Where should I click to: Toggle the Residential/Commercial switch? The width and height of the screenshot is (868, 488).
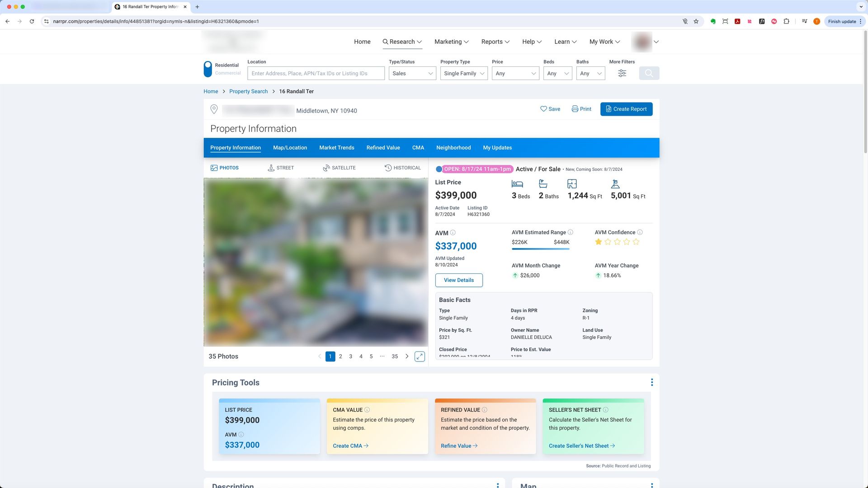208,69
